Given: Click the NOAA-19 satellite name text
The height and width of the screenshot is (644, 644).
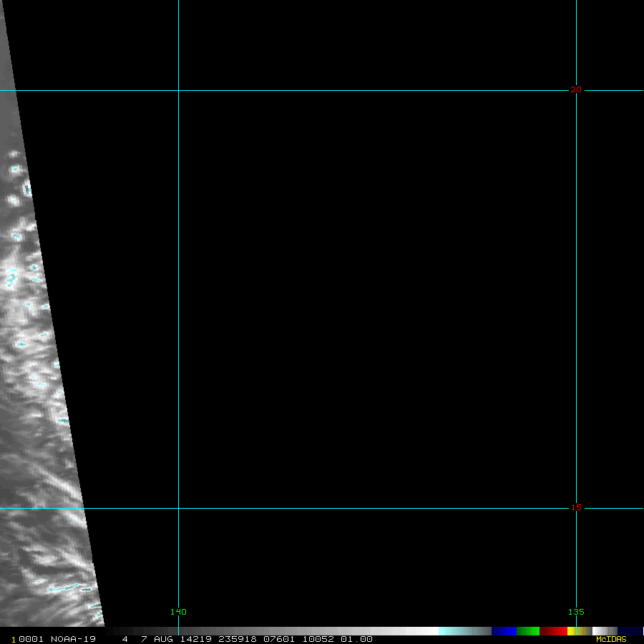Looking at the screenshot, I should point(73,639).
